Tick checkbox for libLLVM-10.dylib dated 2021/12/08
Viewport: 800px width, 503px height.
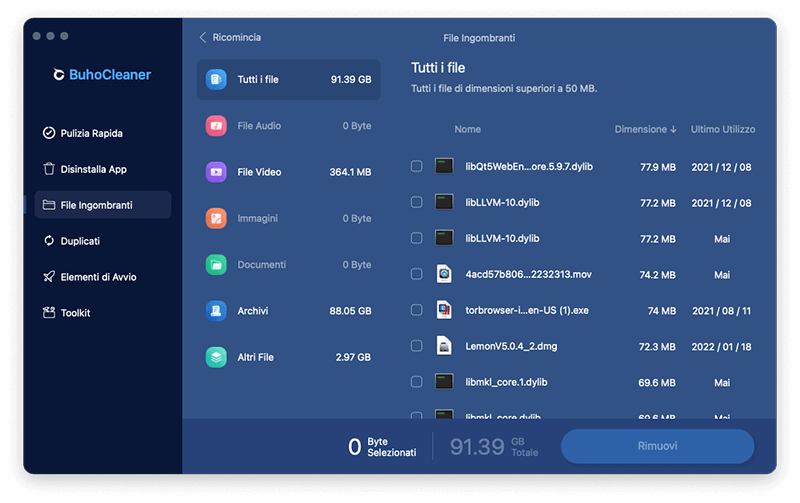click(x=416, y=202)
